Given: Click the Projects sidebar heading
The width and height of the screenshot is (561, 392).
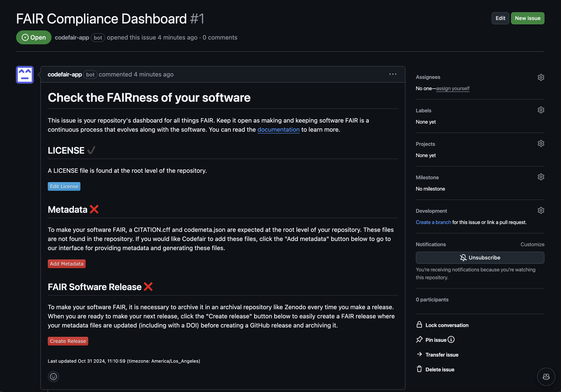Looking at the screenshot, I should coord(425,144).
